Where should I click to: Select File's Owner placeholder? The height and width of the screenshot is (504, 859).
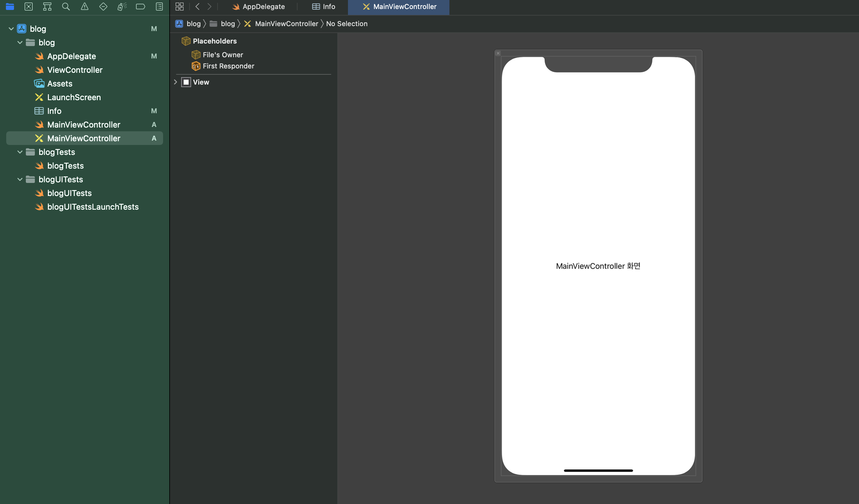click(223, 55)
